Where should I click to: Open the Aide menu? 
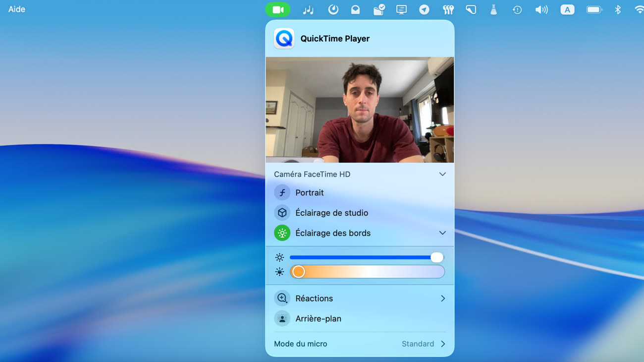[x=17, y=9]
